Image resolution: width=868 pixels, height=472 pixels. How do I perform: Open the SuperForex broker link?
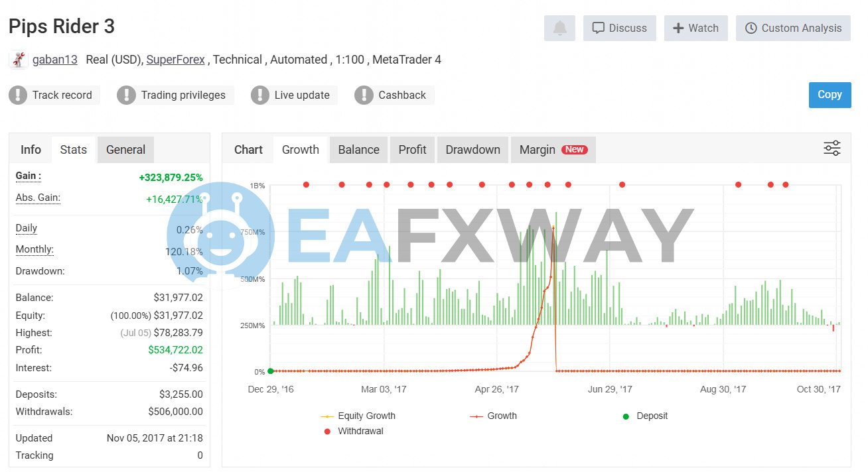tap(176, 60)
